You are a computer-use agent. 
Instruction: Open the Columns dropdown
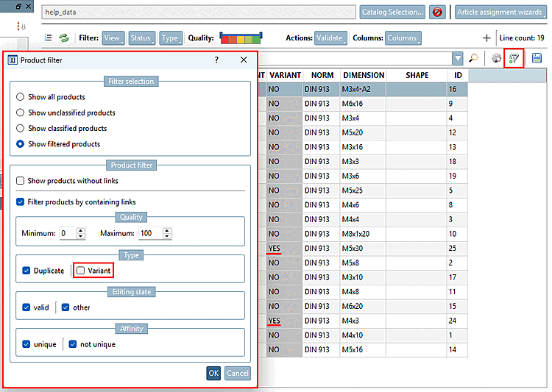click(403, 38)
